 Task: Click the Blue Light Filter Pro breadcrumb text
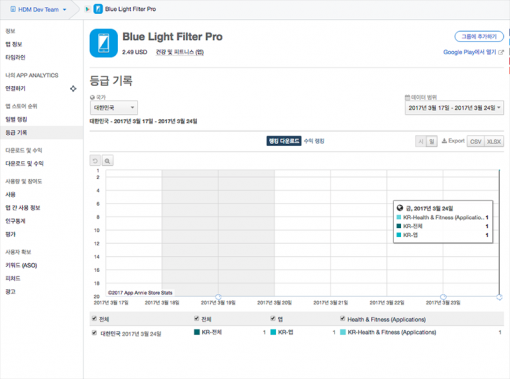(x=130, y=9)
